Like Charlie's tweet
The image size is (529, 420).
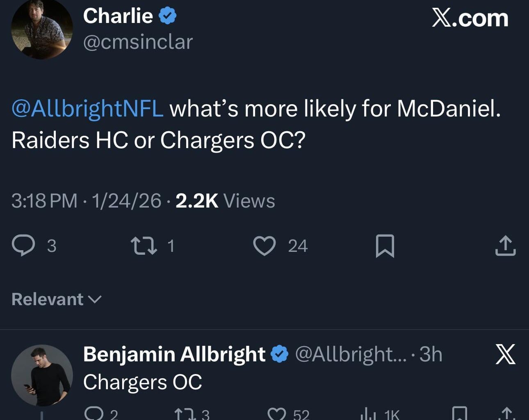[x=265, y=245]
